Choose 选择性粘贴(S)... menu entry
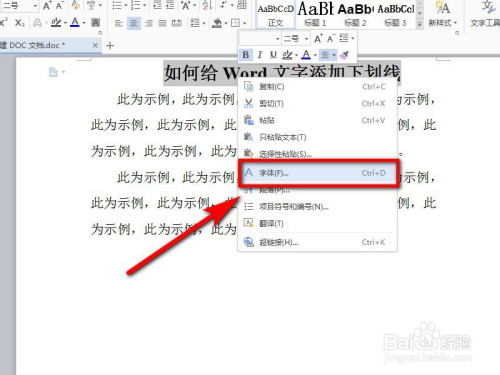 pos(317,154)
